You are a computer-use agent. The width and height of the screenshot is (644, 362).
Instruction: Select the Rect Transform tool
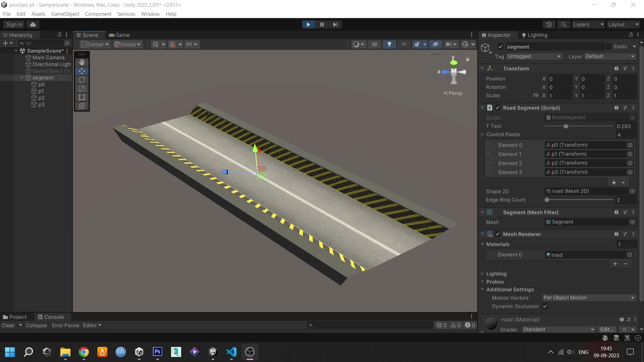[x=82, y=97]
